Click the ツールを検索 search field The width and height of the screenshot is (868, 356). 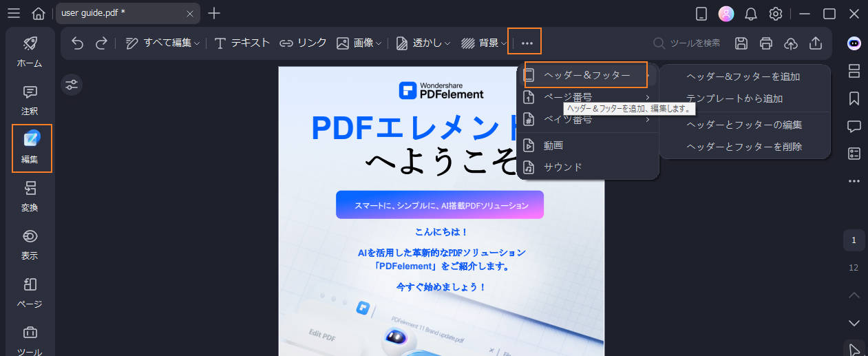coord(687,43)
